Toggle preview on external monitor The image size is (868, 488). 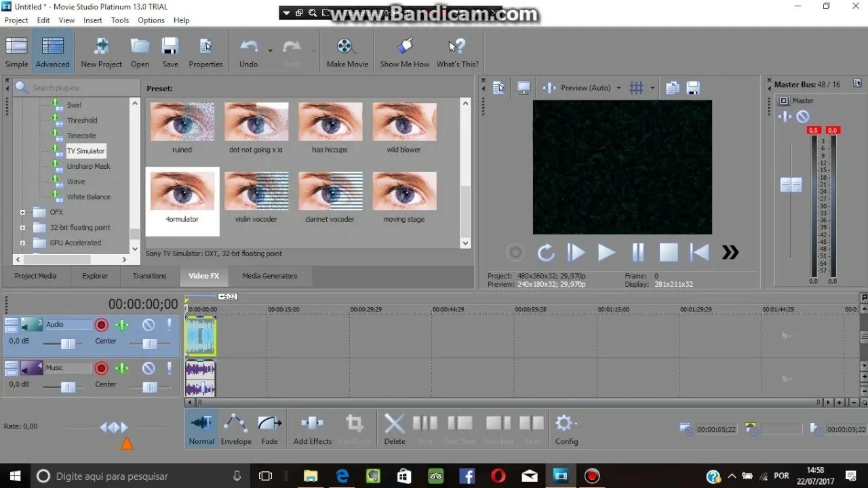click(524, 87)
